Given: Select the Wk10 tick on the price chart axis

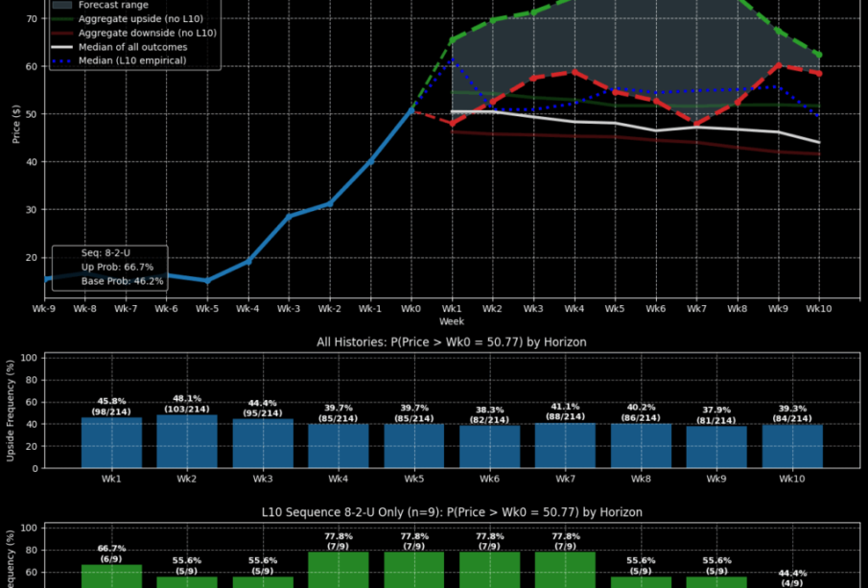Looking at the screenshot, I should 819,309.
